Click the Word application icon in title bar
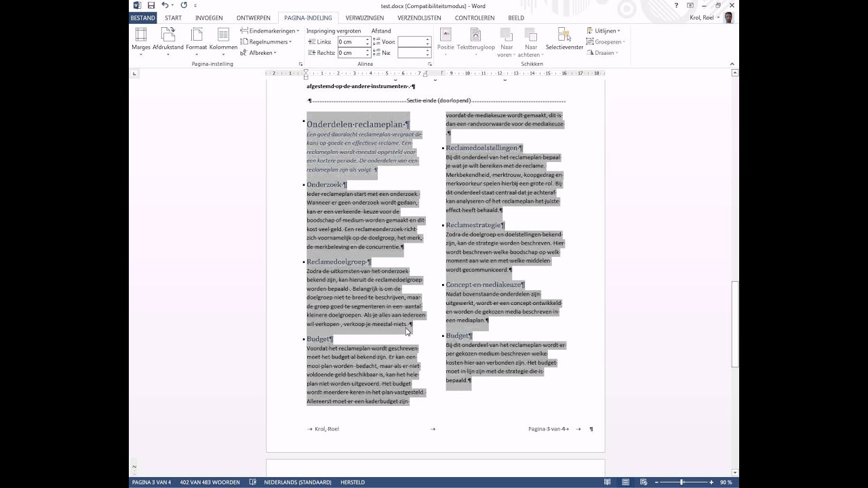868x488 pixels. (136, 5)
